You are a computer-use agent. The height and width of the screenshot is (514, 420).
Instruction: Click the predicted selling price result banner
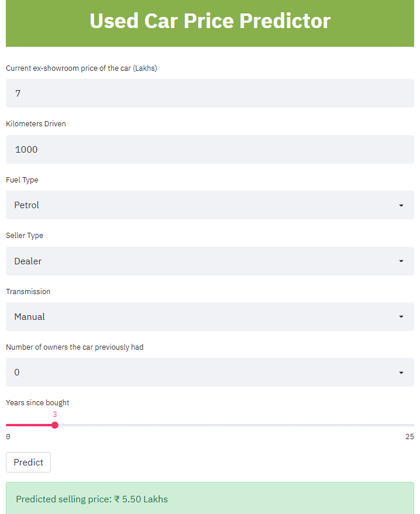209,499
